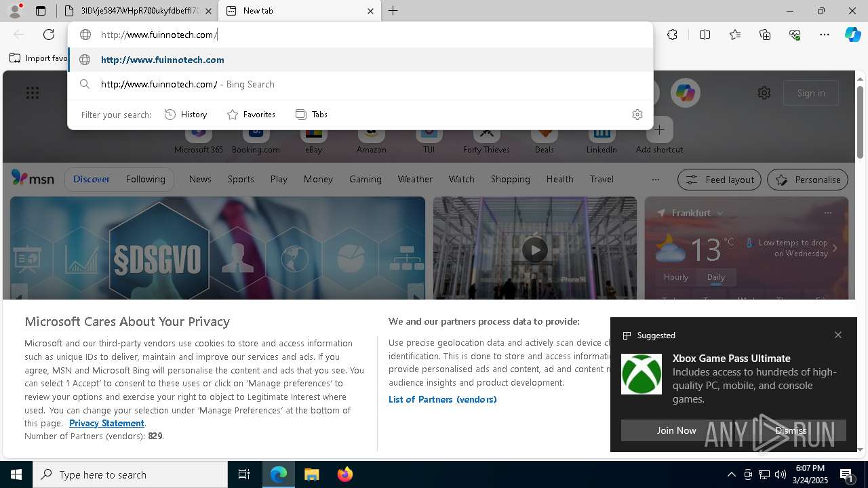Open Settings and more ellipsis menu
Screen dimensions: 868x488
[825, 35]
